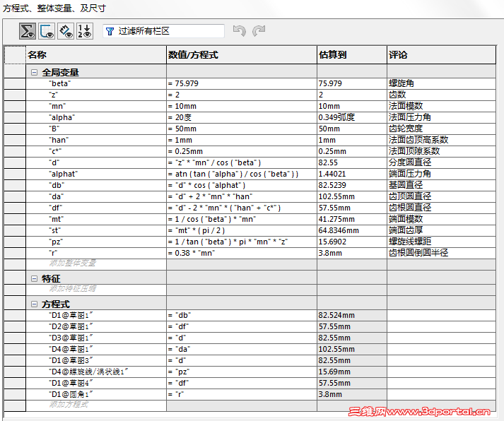Select the "mt" variable name cell

tap(96, 220)
